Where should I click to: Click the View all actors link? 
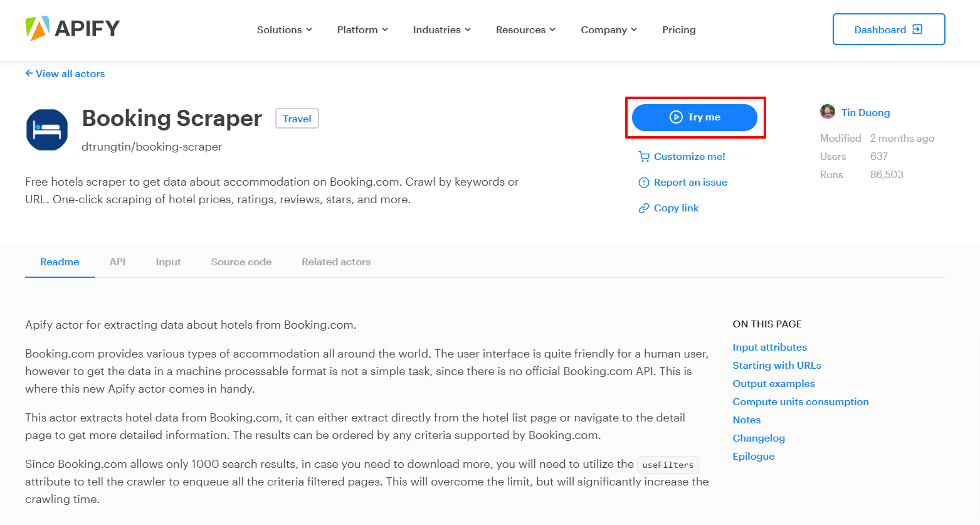coord(65,73)
